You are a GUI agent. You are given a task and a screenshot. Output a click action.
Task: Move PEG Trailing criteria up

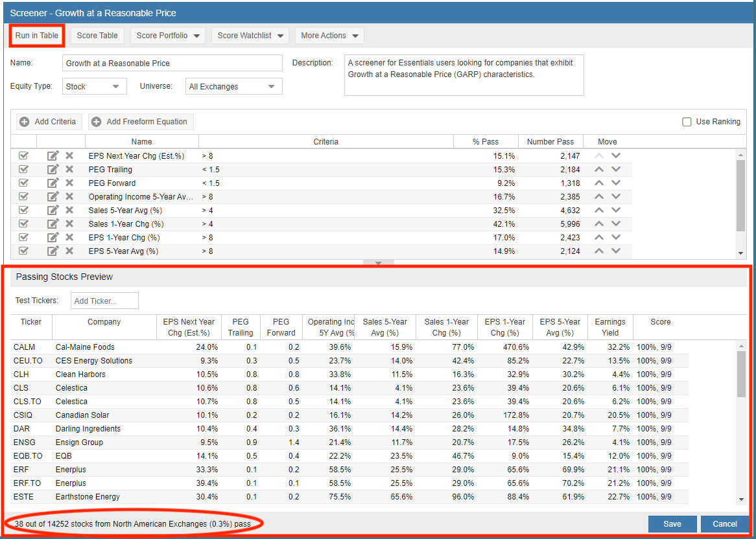tap(599, 170)
